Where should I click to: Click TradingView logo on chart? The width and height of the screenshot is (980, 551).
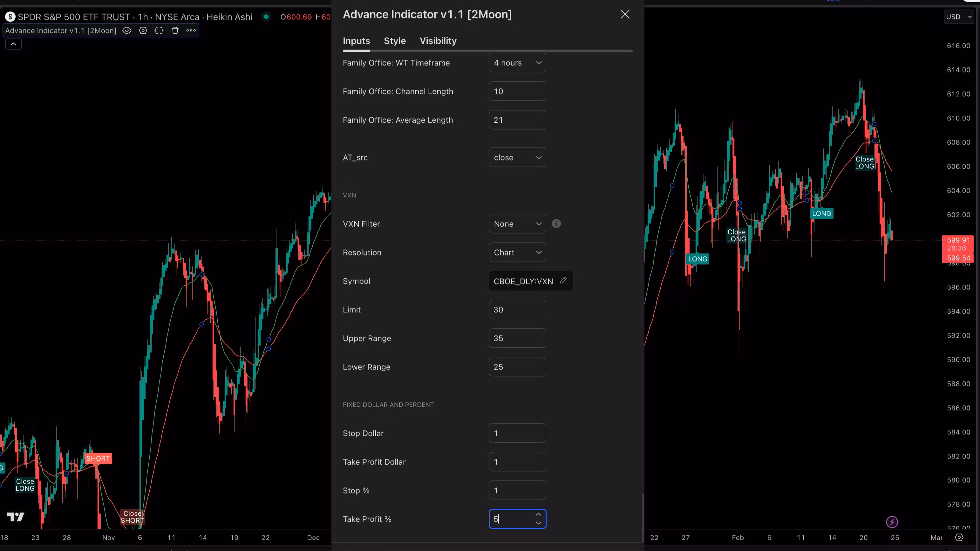16,517
